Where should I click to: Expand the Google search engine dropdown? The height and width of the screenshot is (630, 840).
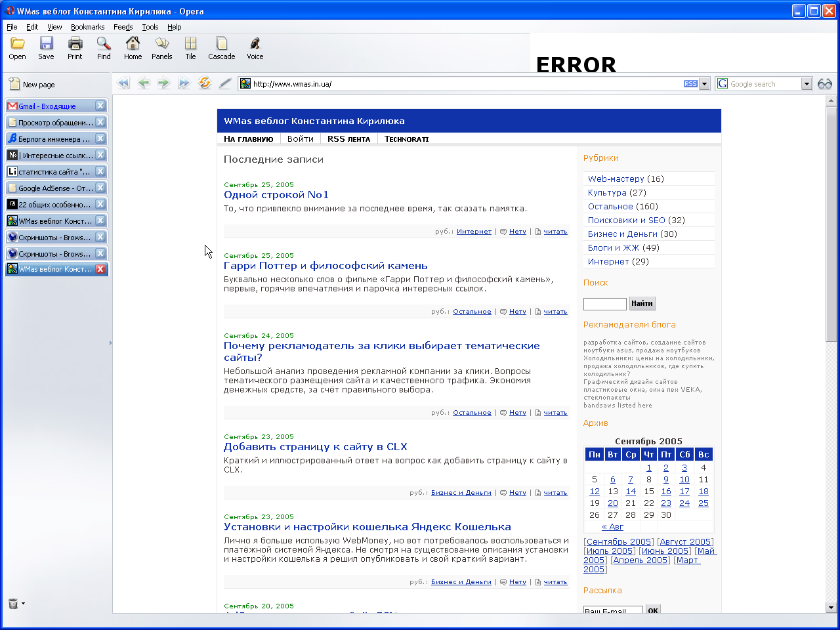click(x=807, y=84)
